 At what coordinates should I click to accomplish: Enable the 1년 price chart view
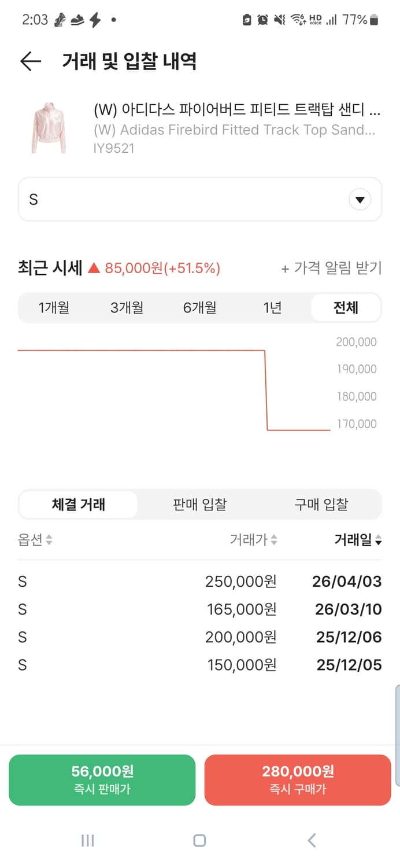click(x=272, y=308)
